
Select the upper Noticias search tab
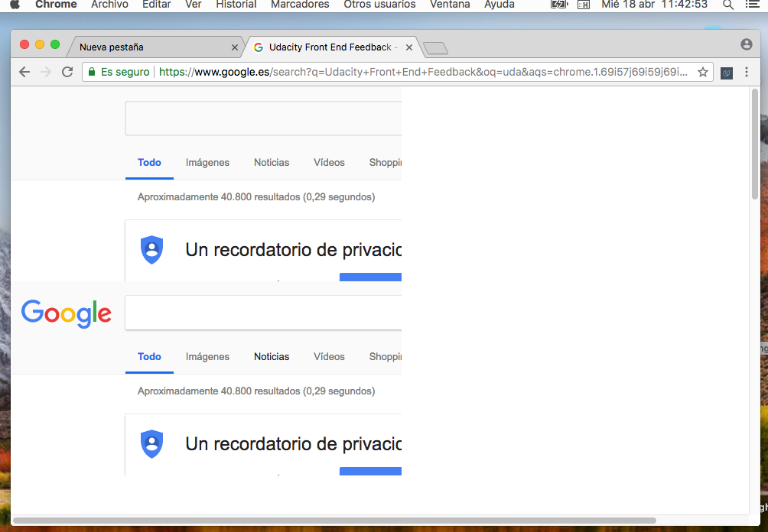[x=272, y=163]
